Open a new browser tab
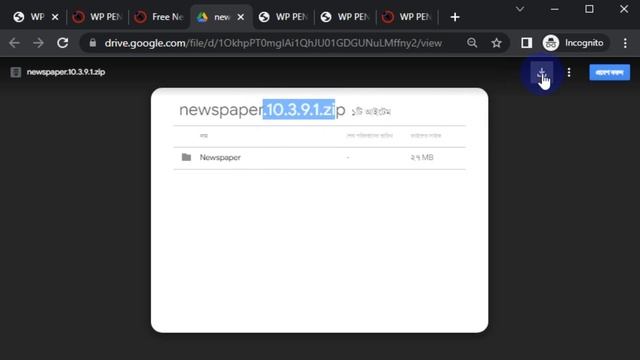 (x=455, y=17)
